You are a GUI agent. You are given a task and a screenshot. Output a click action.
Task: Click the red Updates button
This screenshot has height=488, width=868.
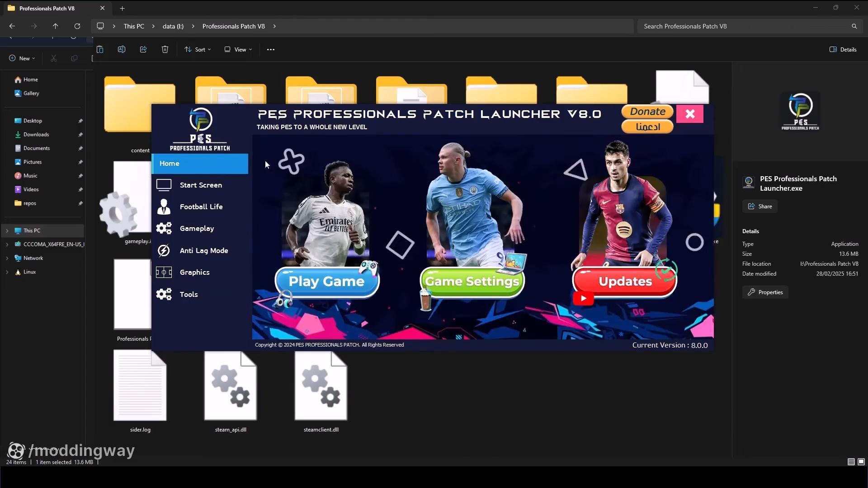(x=625, y=282)
